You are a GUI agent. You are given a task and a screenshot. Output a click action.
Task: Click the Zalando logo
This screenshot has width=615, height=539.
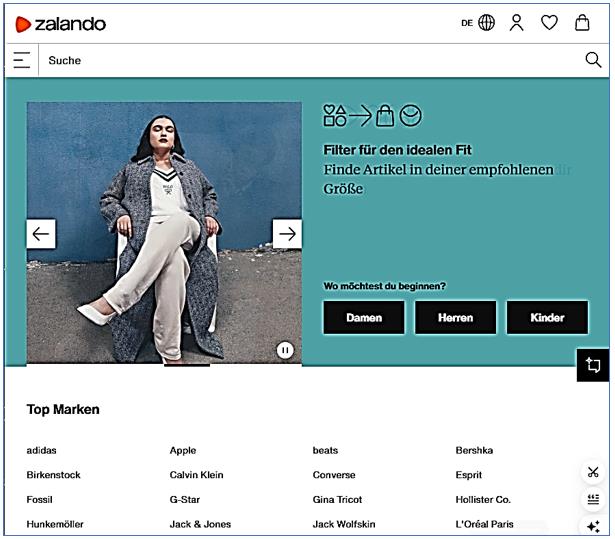pyautogui.click(x=60, y=23)
